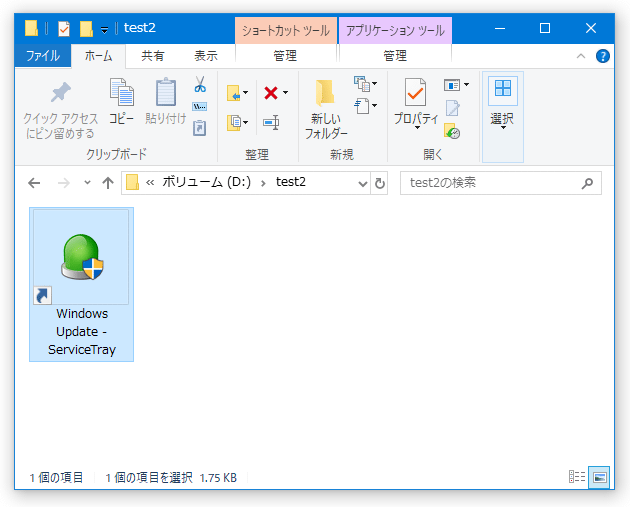Viewport: 630px width, 507px height.
Task: Open ショートカット ツール 管理 tab
Action: (285, 56)
